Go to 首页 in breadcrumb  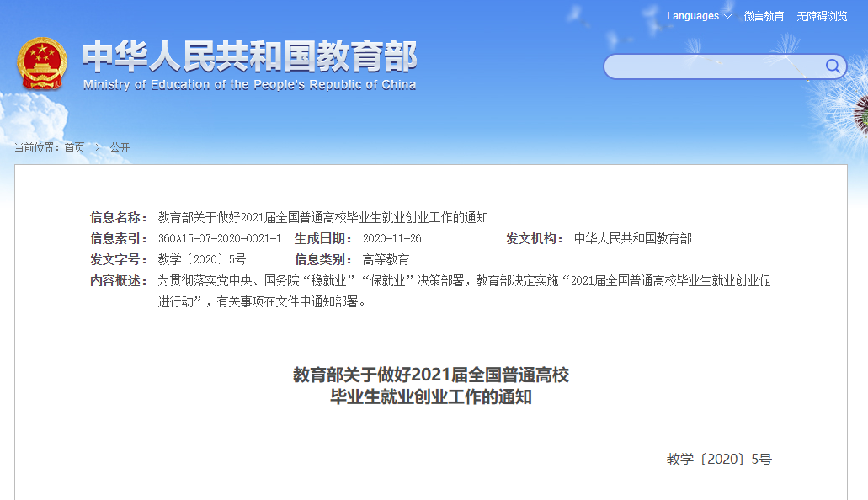click(74, 147)
